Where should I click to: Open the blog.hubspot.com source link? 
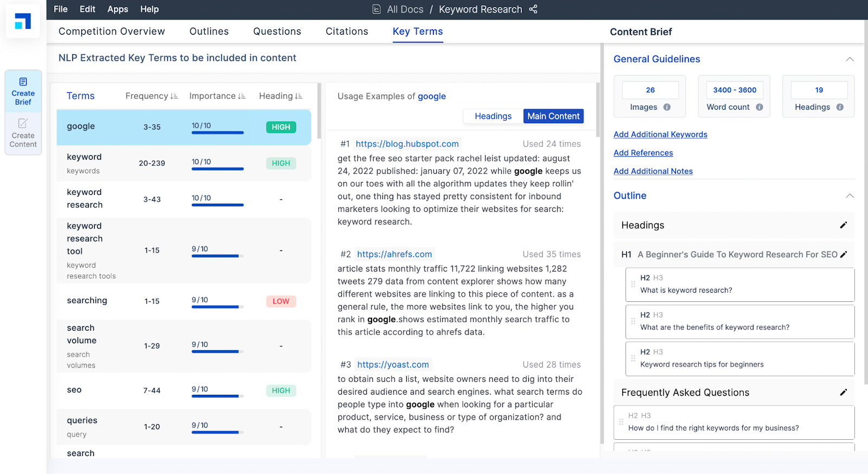pyautogui.click(x=407, y=144)
